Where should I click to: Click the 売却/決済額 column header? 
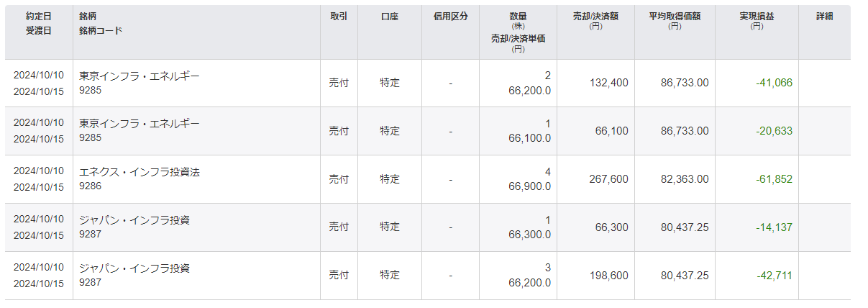click(595, 16)
